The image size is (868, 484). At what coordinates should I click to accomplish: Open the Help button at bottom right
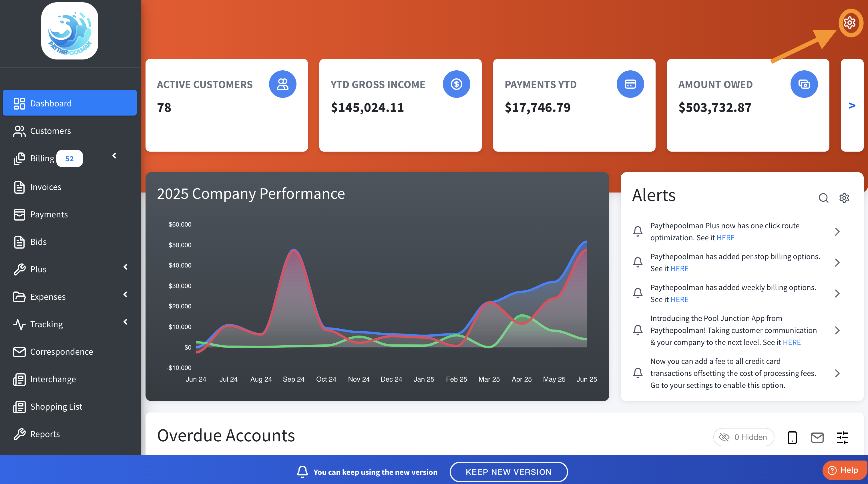tap(844, 470)
